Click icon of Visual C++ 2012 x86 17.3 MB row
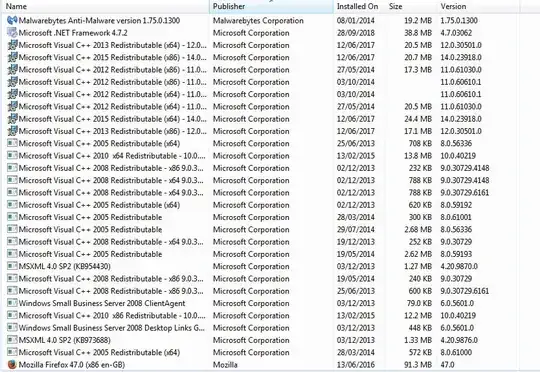Image resolution: width=540 pixels, height=372 pixels. [12, 70]
